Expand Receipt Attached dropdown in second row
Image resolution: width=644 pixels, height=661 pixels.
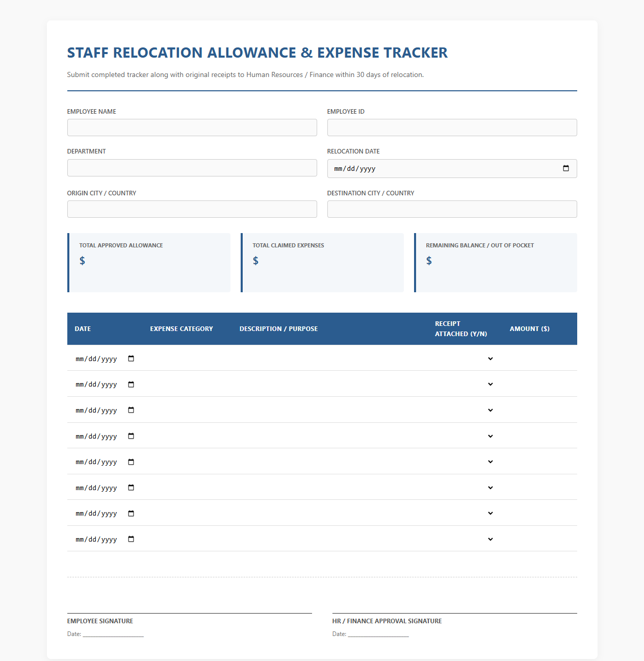tap(465, 384)
